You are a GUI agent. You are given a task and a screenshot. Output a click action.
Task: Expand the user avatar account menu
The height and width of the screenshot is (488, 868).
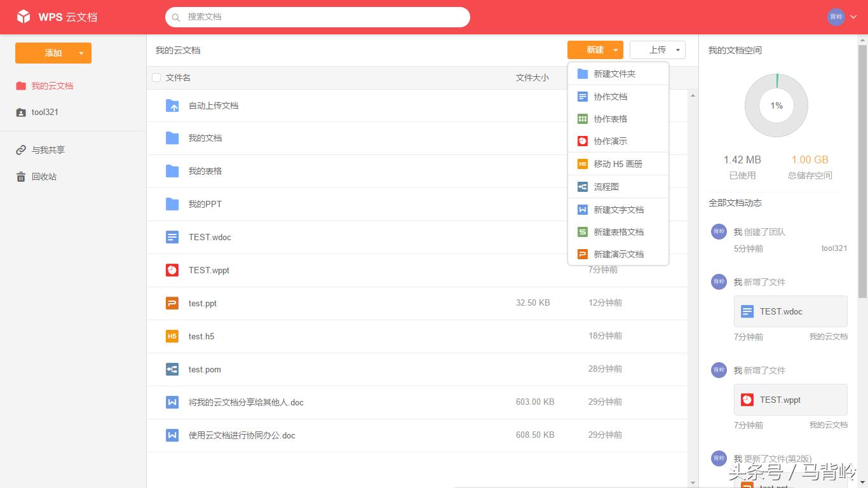click(853, 17)
